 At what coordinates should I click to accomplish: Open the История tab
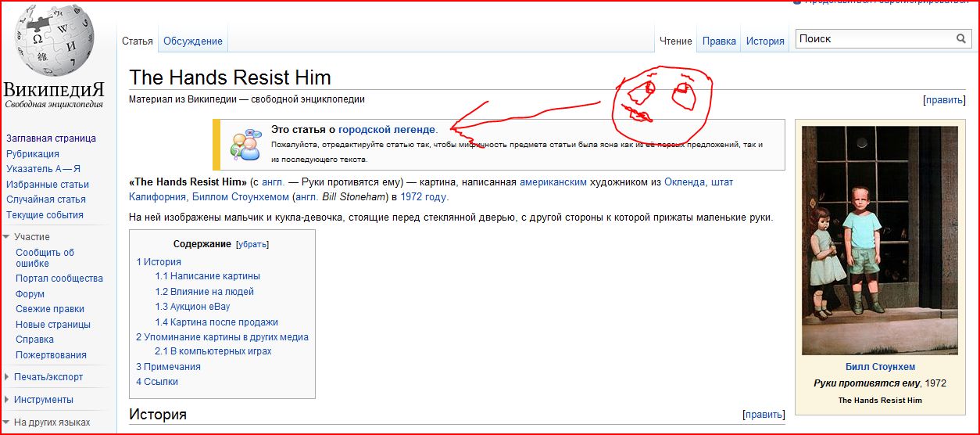(x=764, y=41)
